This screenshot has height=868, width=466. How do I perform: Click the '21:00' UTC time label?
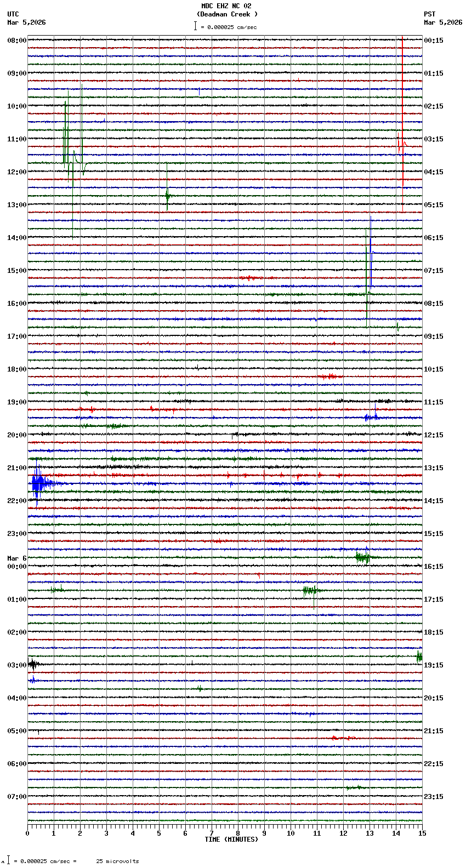click(x=17, y=468)
